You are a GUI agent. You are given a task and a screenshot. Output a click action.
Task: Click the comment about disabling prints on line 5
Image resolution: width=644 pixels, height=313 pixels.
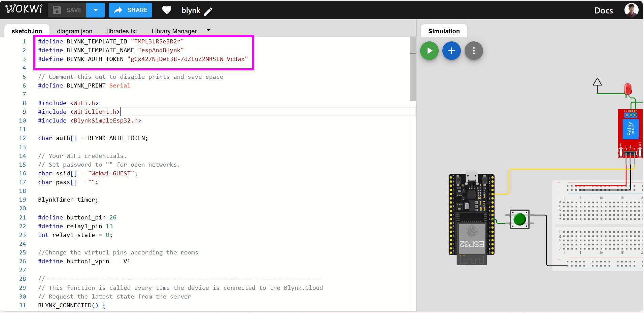point(131,77)
